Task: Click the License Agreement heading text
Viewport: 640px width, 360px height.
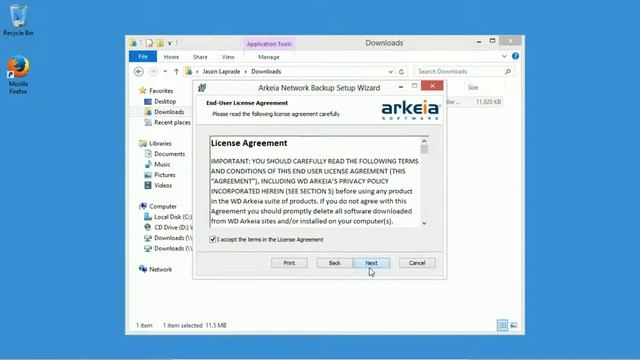Action: pos(249,143)
